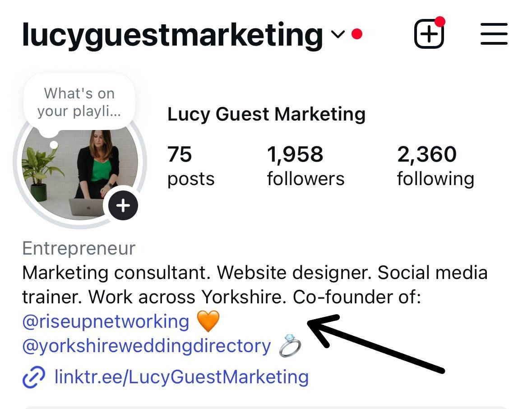Open the 'What's on your playli...' note bubble

79,102
